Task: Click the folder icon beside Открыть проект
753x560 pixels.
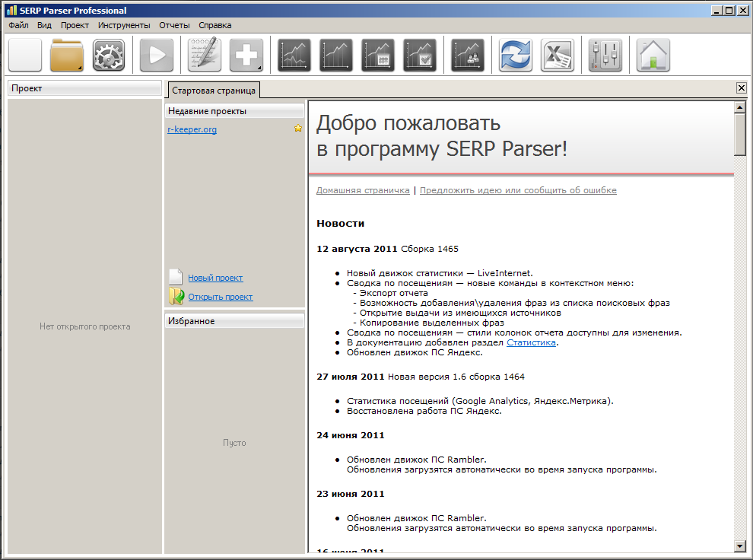Action: 176,296
